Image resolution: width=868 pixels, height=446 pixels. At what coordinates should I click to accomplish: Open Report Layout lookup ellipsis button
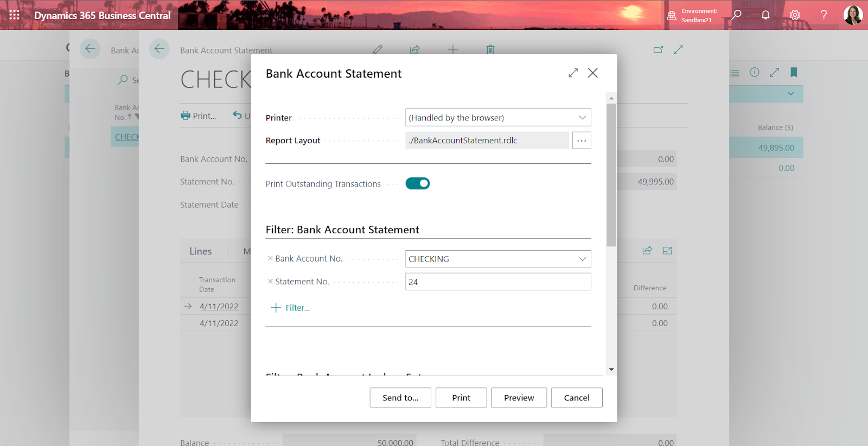tap(582, 141)
